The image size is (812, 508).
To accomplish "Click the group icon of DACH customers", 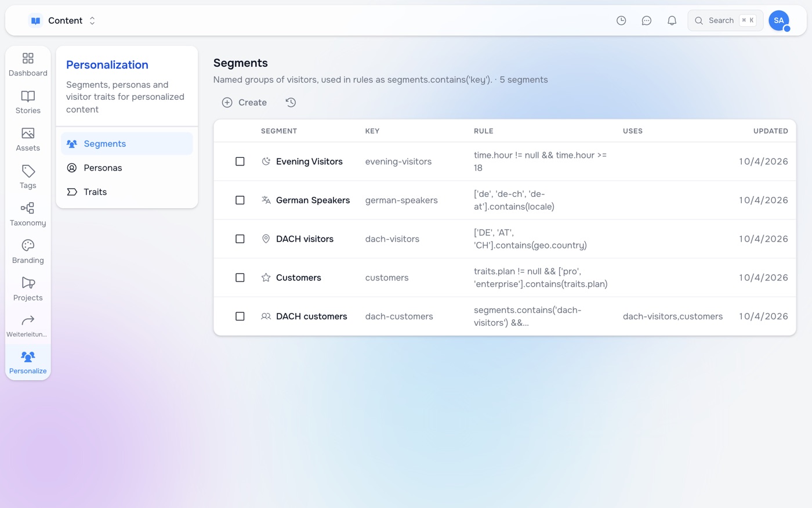I will pos(266,316).
